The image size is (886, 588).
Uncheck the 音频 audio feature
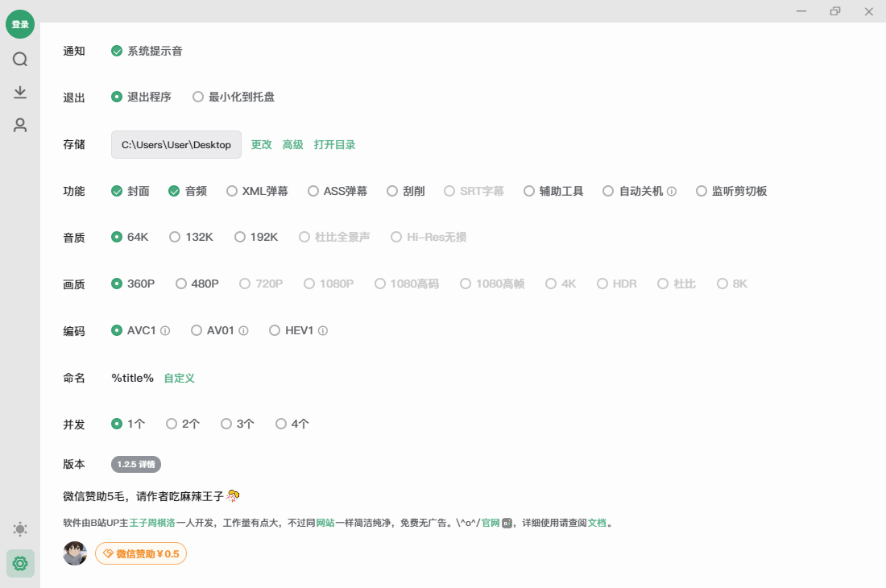click(x=188, y=191)
